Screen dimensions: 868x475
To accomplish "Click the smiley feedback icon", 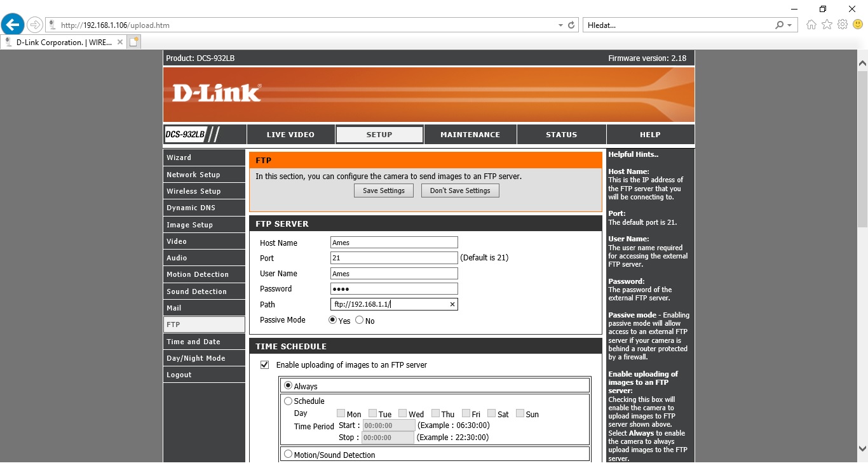I will click(x=858, y=25).
